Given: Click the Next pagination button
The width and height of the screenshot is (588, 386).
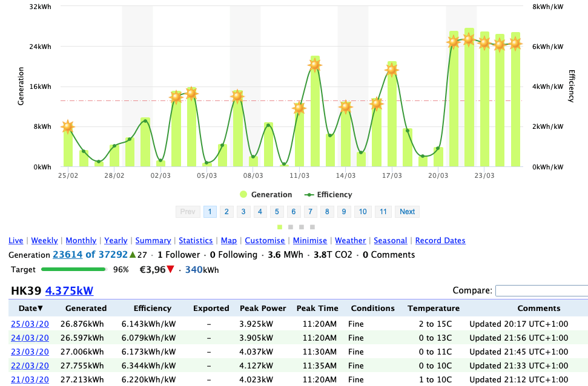Looking at the screenshot, I should [x=408, y=211].
